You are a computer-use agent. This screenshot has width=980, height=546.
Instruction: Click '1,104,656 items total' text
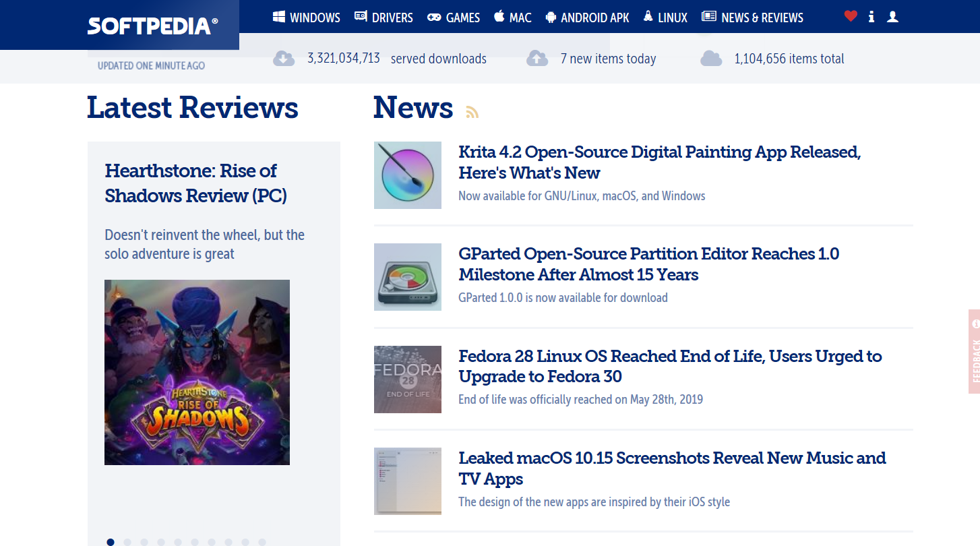pyautogui.click(x=789, y=59)
